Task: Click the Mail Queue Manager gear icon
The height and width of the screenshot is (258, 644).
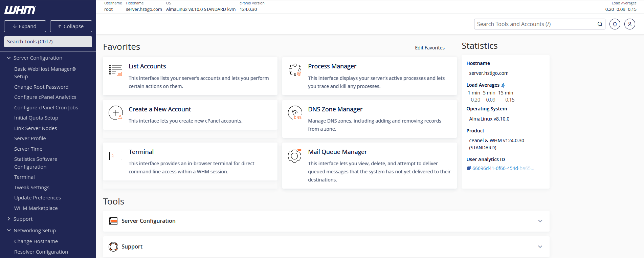Action: click(x=294, y=156)
